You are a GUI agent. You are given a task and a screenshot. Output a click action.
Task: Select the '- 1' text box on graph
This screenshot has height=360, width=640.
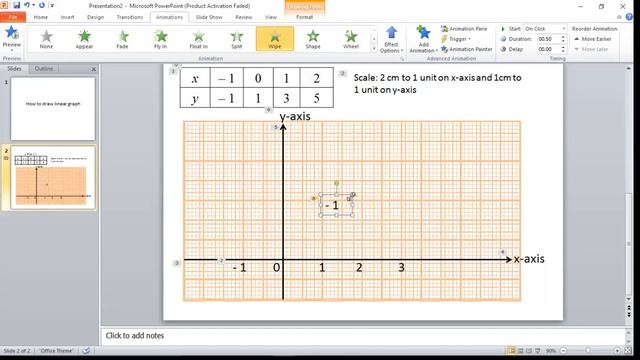point(336,205)
